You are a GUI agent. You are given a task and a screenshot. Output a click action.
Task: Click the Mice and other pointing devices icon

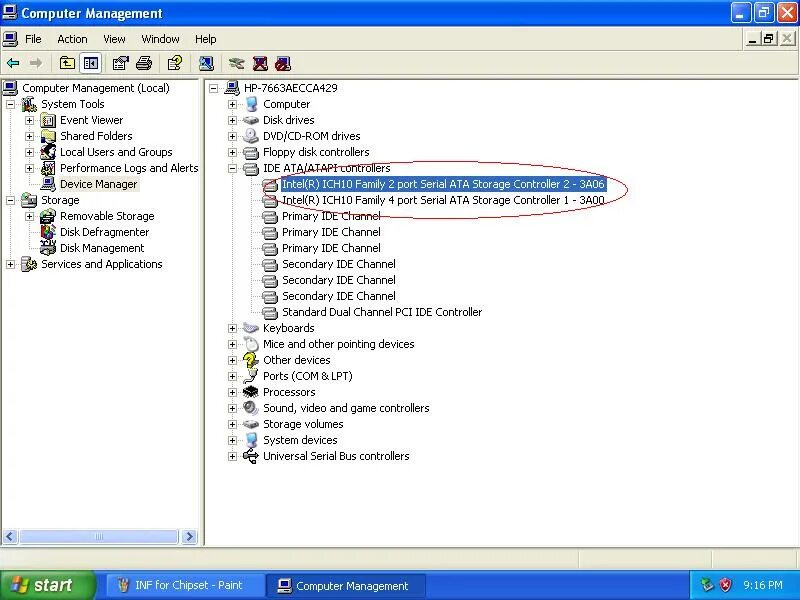pyautogui.click(x=251, y=344)
